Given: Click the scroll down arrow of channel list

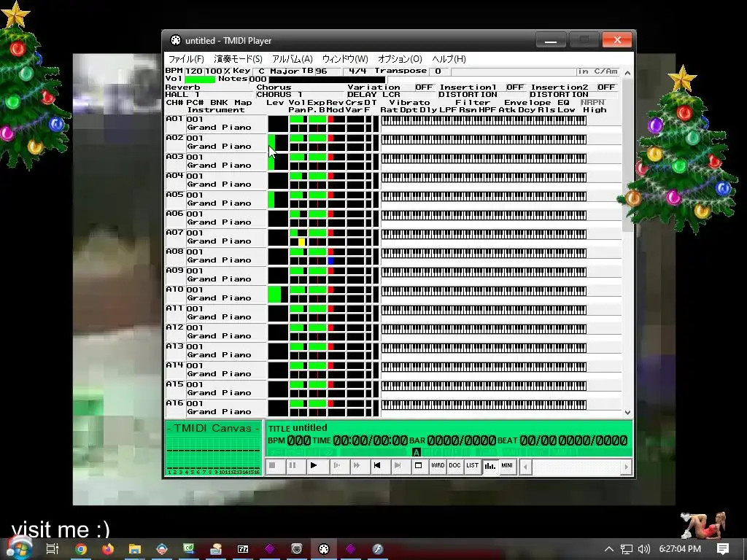Looking at the screenshot, I should (627, 413).
